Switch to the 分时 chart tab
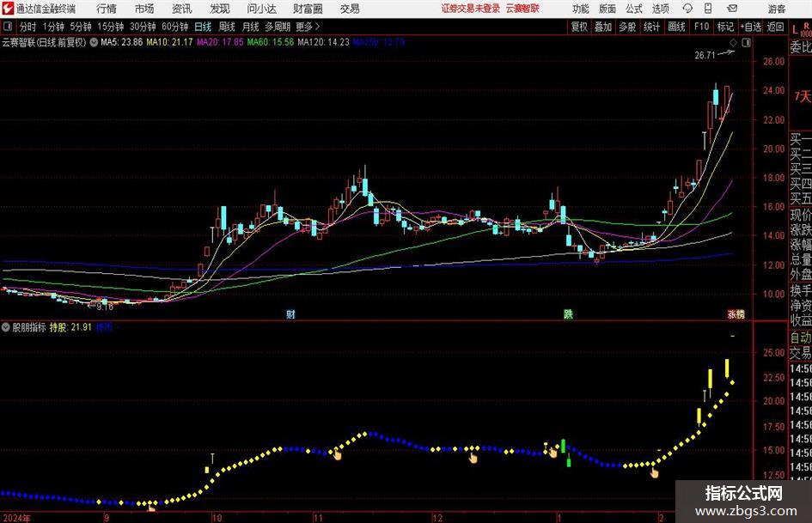 coord(28,27)
